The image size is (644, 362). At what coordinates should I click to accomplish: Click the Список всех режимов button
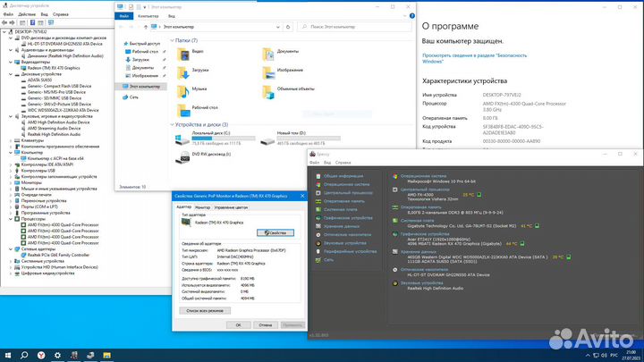tap(205, 311)
